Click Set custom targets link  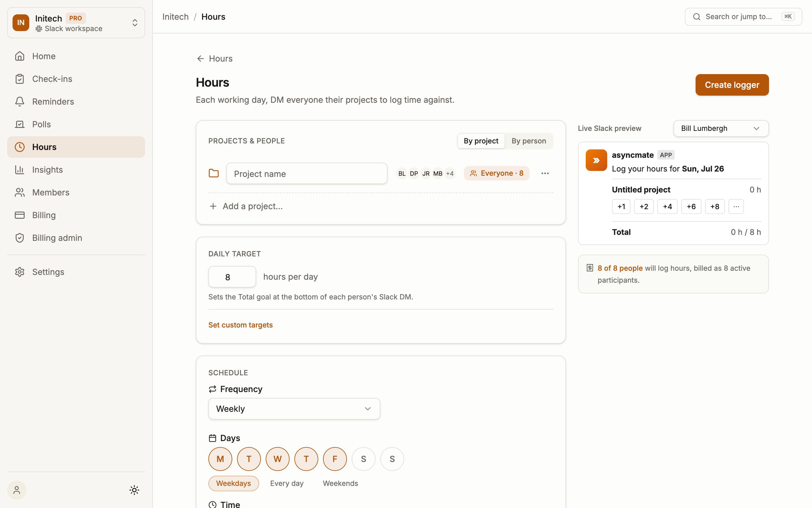[x=241, y=325]
